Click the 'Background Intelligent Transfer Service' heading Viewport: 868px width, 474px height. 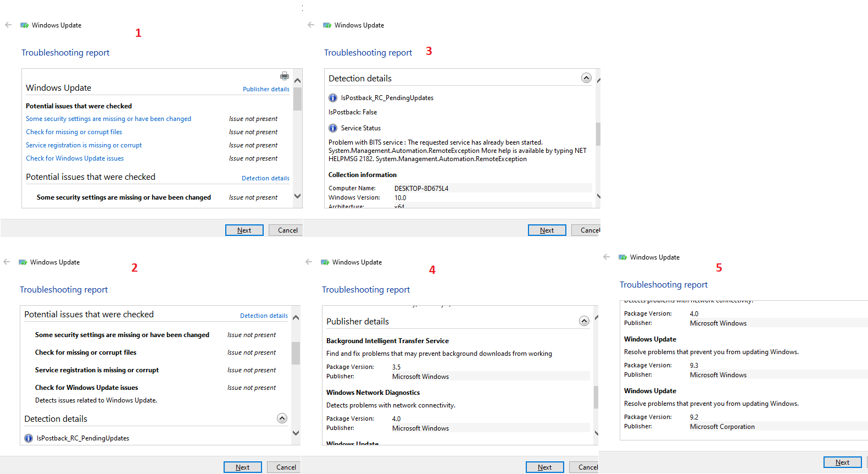(387, 341)
